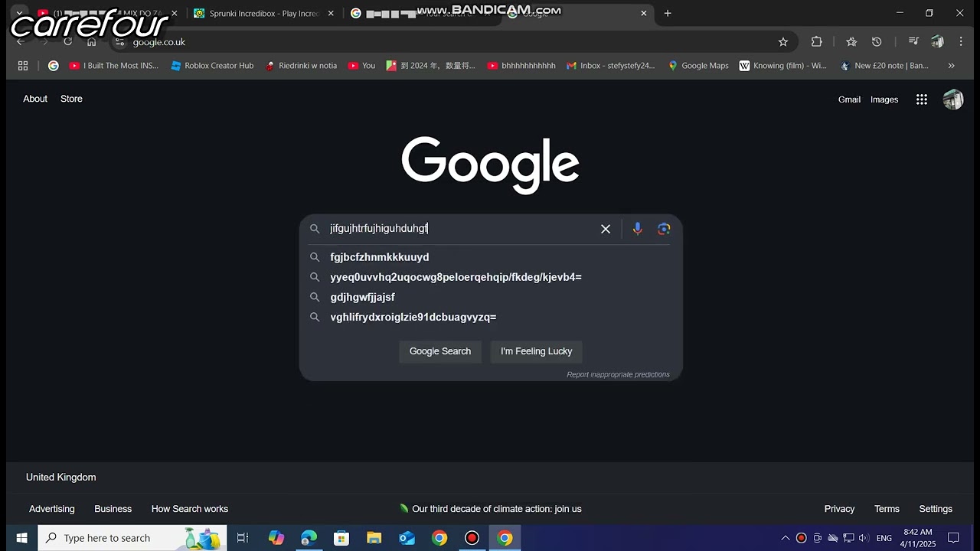Open the Images link
The width and height of the screenshot is (980, 551).
[884, 99]
